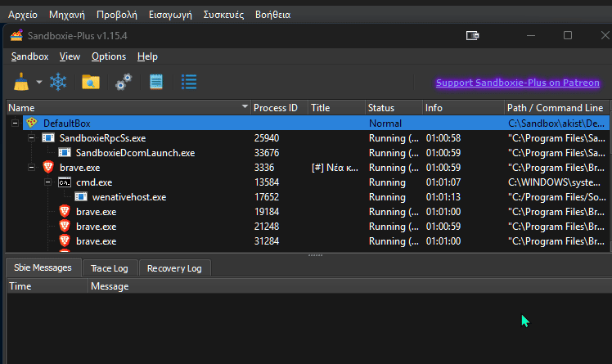This screenshot has height=364, width=612.
Task: Collapse the brave.exe 3336 tree node
Action: [x=31, y=168]
